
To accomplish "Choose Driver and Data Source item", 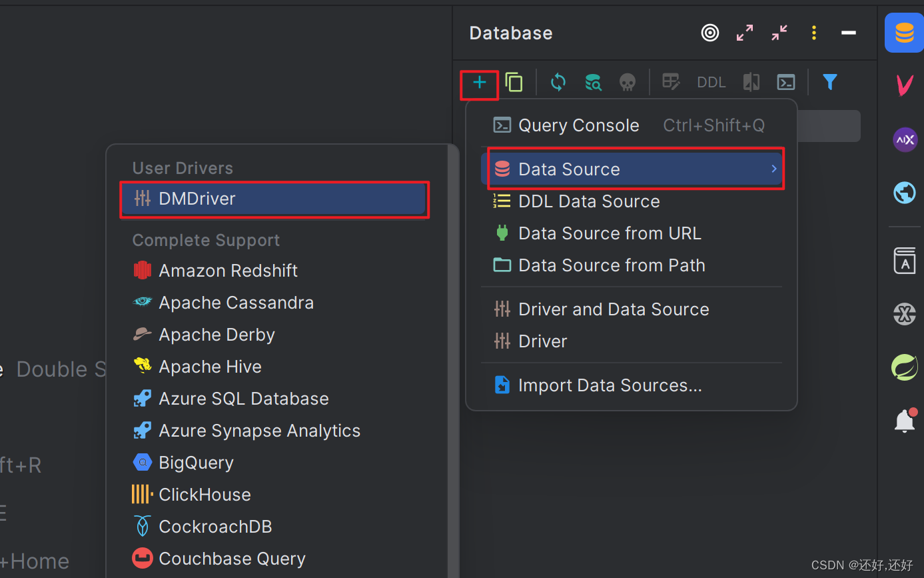I will (631, 309).
